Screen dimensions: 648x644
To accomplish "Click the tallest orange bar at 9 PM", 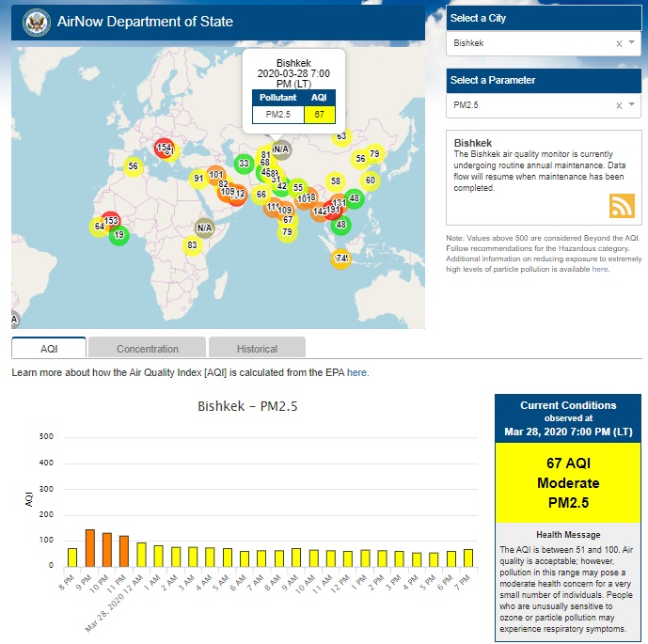I will coord(90,549).
